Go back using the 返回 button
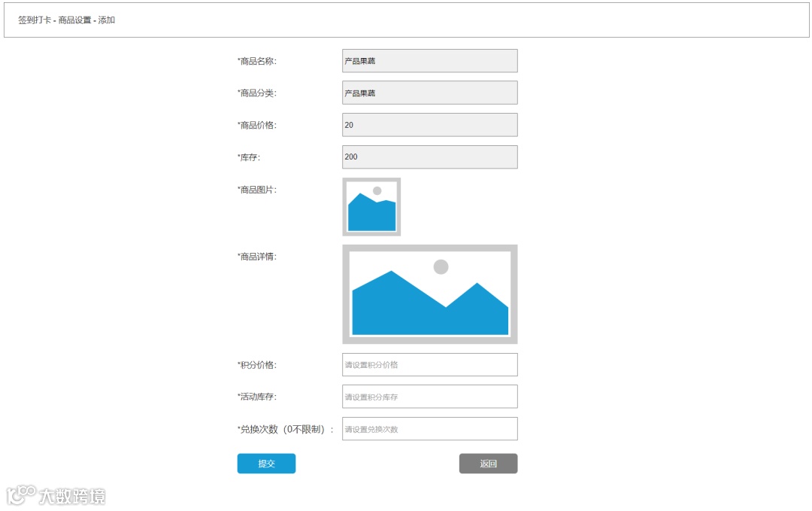Viewport: 812px width, 511px height. pyautogui.click(x=488, y=464)
